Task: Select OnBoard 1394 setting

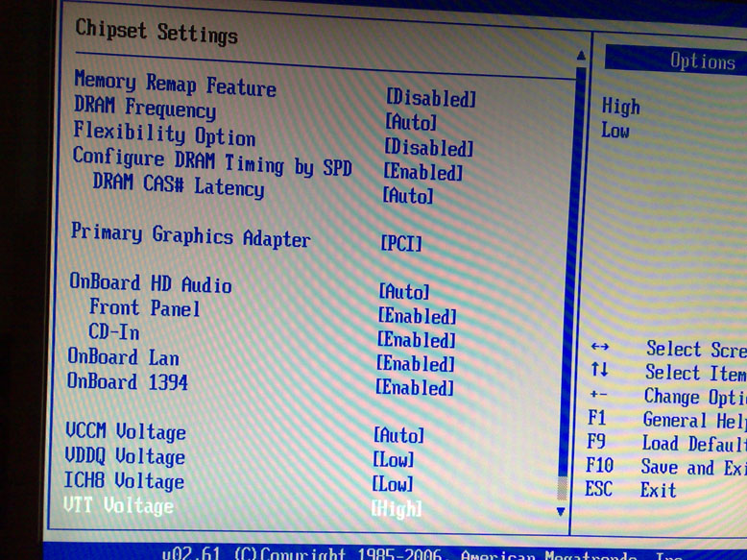Action: (x=127, y=381)
